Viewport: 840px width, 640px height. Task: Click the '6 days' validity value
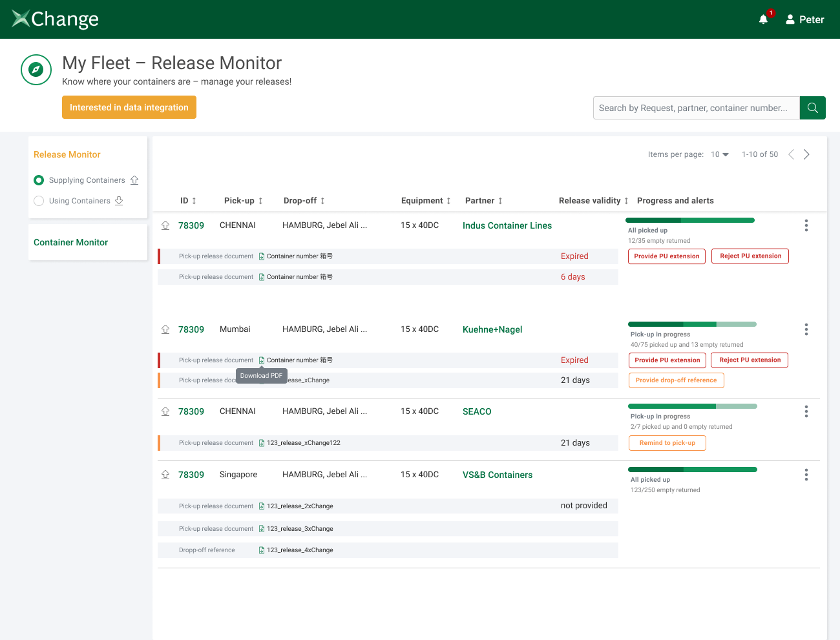pos(573,277)
